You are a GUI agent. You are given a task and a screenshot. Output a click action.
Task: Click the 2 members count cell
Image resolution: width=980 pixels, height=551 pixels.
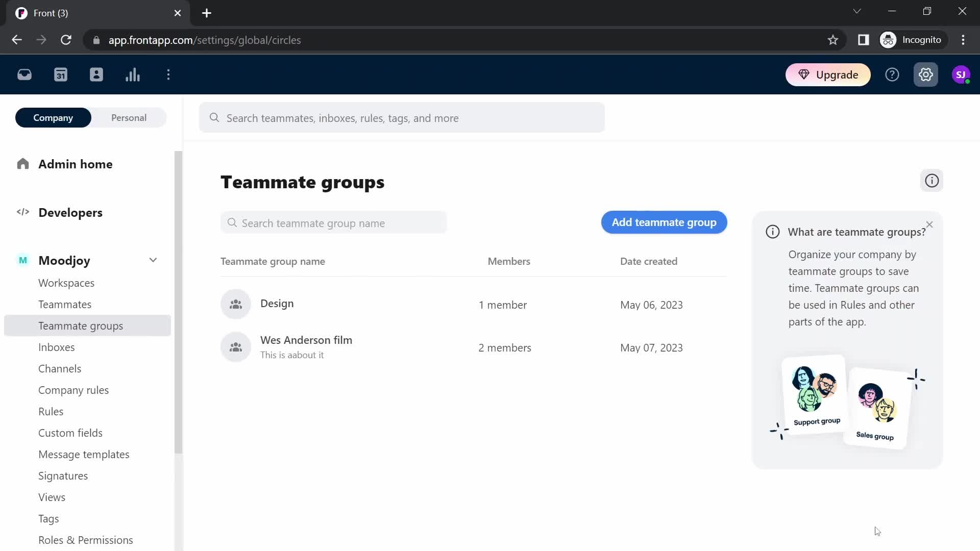pyautogui.click(x=505, y=348)
